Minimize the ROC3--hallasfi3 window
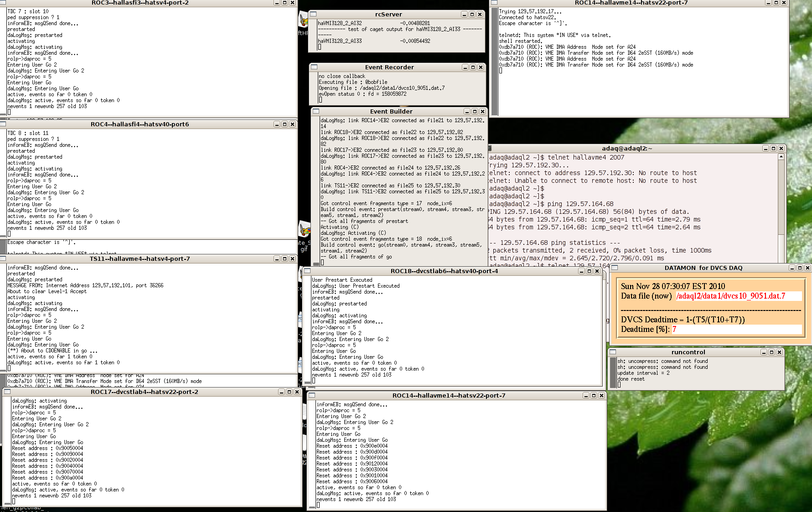 coord(277,3)
